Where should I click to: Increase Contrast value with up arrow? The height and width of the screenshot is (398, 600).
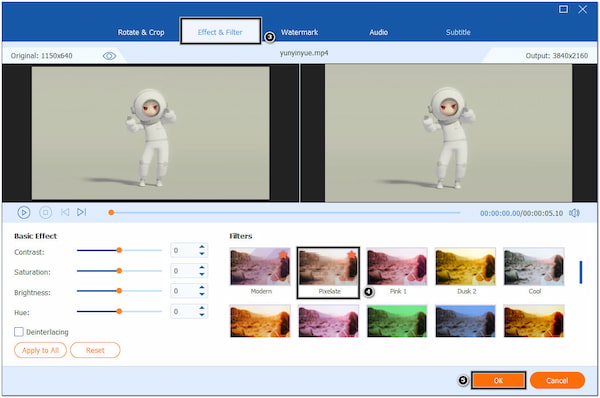pyautogui.click(x=202, y=247)
